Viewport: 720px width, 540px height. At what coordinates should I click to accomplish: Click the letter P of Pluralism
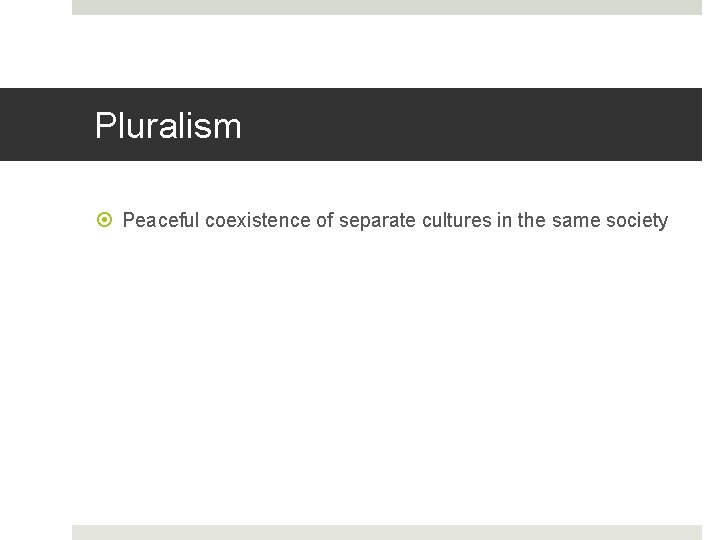point(103,126)
